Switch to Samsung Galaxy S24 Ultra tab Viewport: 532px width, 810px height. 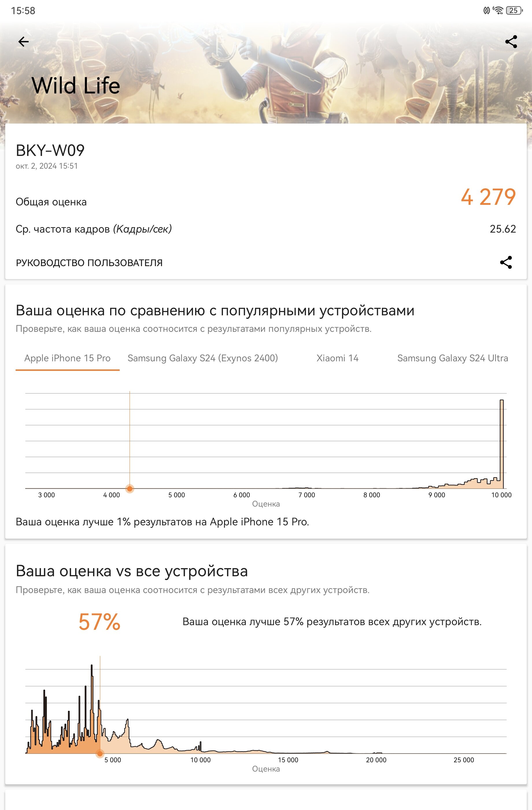pos(452,358)
